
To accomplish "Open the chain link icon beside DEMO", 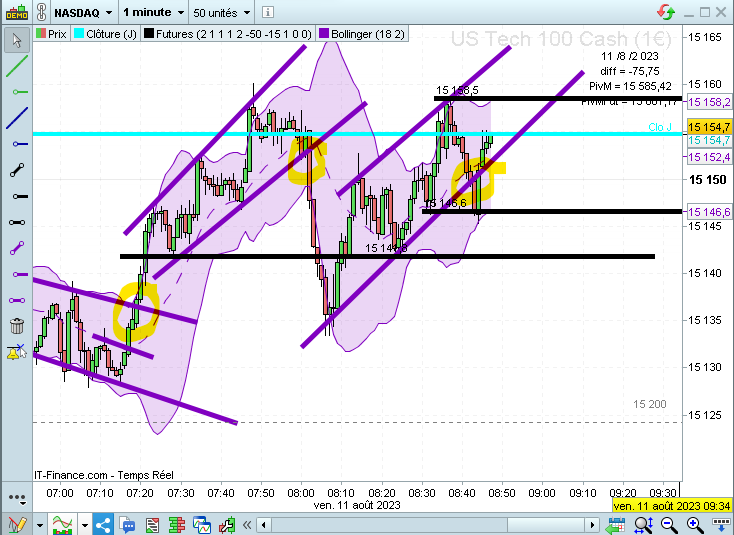I will [41, 13].
